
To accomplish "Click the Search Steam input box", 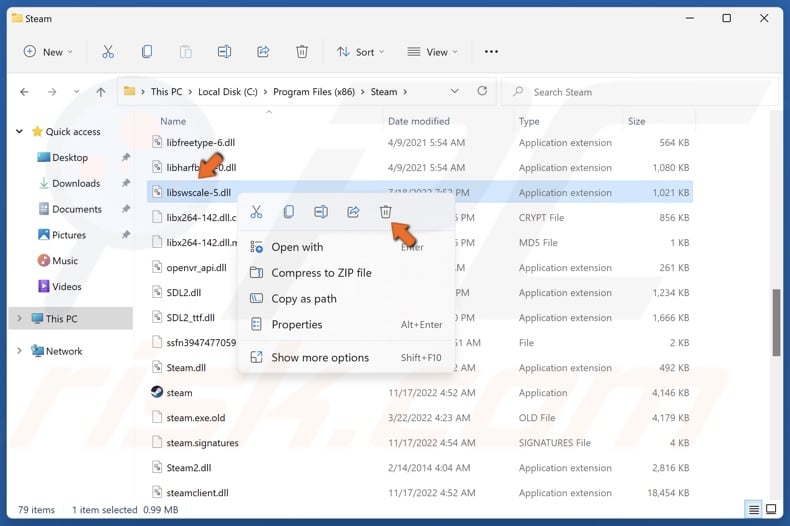I will pos(640,92).
